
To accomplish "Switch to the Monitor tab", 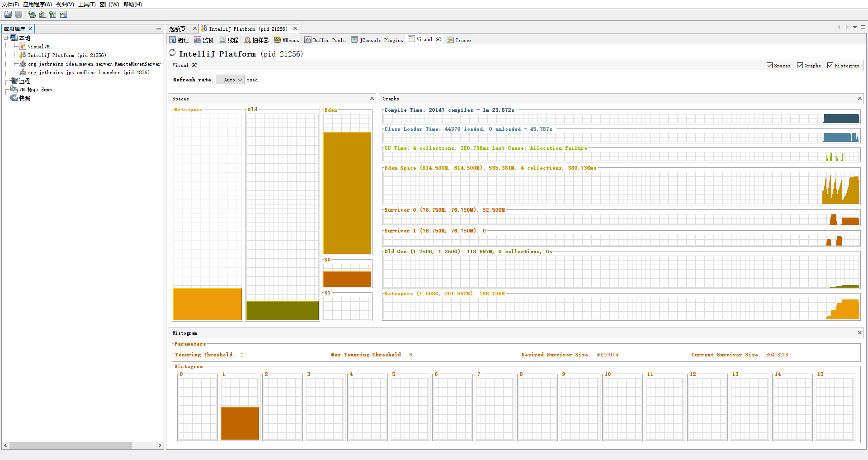I will [x=204, y=40].
